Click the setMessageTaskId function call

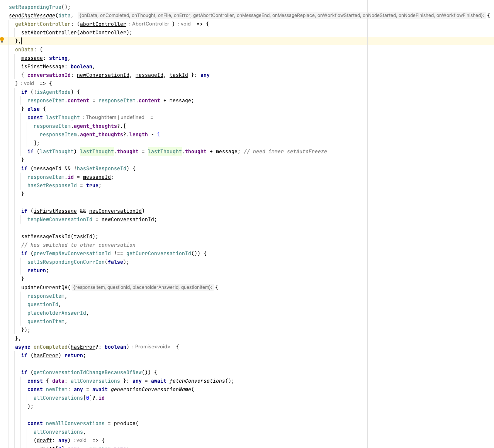(x=46, y=236)
